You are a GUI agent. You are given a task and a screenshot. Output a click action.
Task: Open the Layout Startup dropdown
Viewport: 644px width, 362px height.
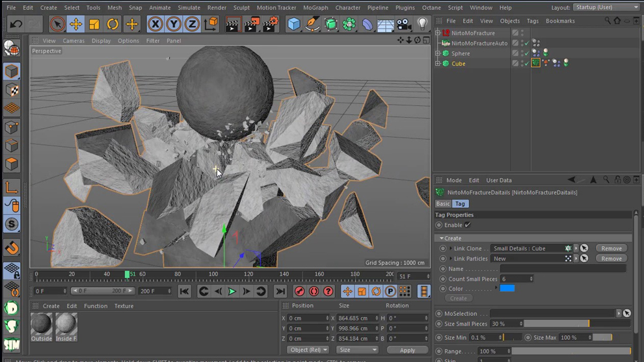(x=606, y=7)
